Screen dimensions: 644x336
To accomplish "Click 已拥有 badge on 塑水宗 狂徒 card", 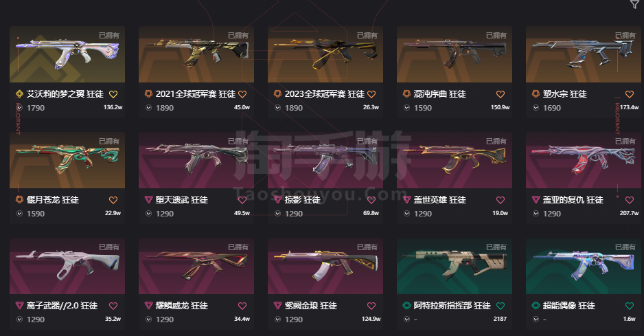I will click(625, 35).
